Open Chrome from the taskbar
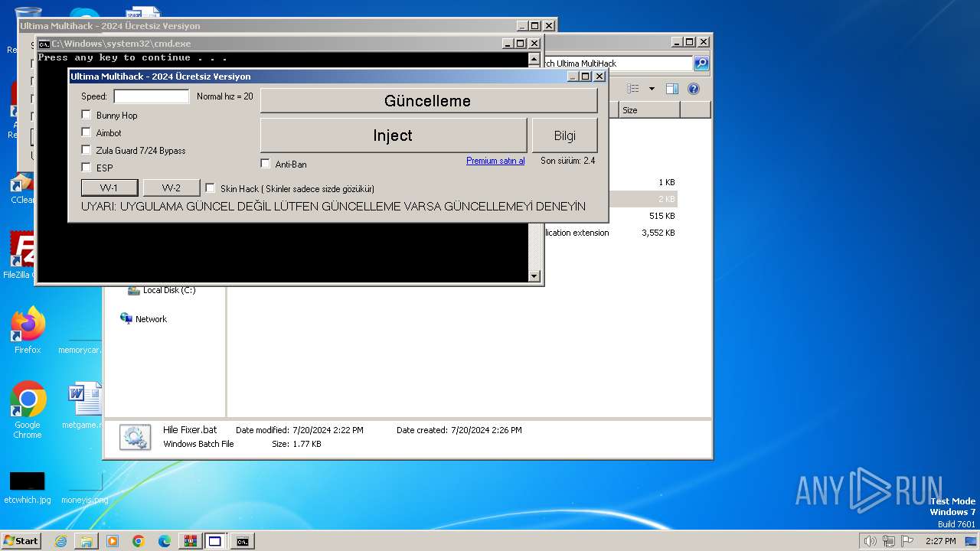 138,541
